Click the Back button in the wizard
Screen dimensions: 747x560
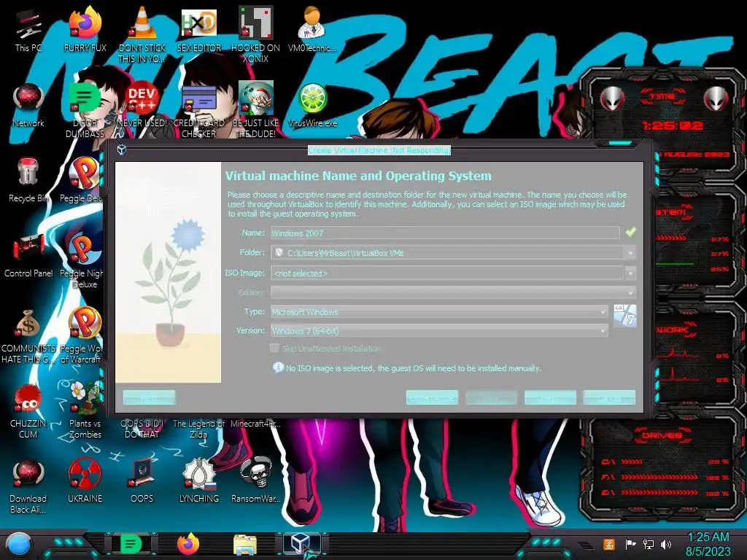(491, 397)
